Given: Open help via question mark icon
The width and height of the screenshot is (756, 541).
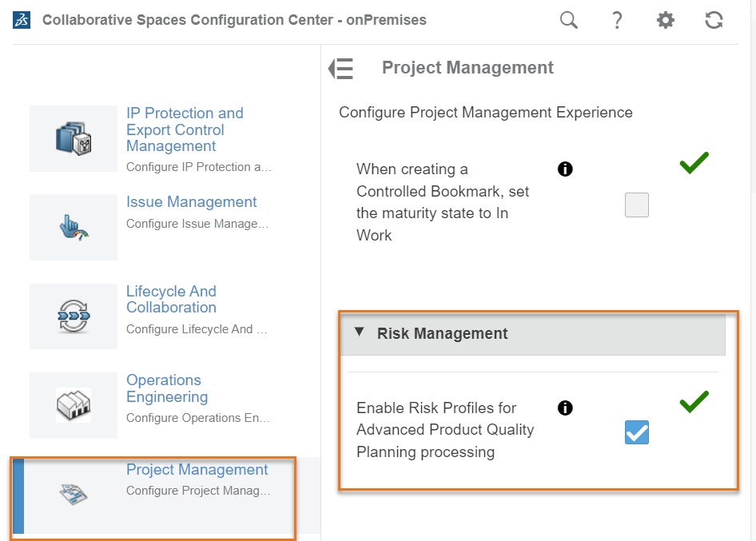Looking at the screenshot, I should [617, 21].
